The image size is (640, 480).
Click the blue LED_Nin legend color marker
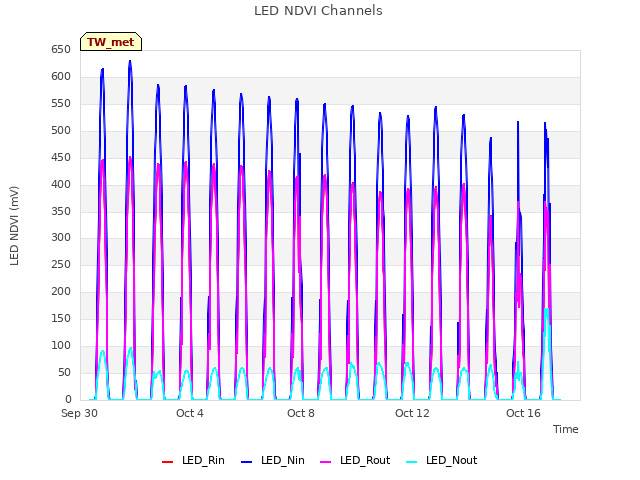pyautogui.click(x=247, y=462)
